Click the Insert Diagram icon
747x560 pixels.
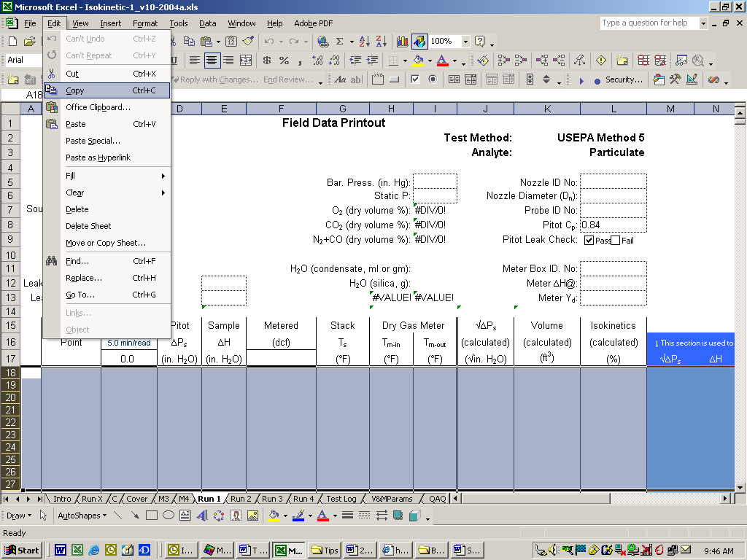pos(219,516)
